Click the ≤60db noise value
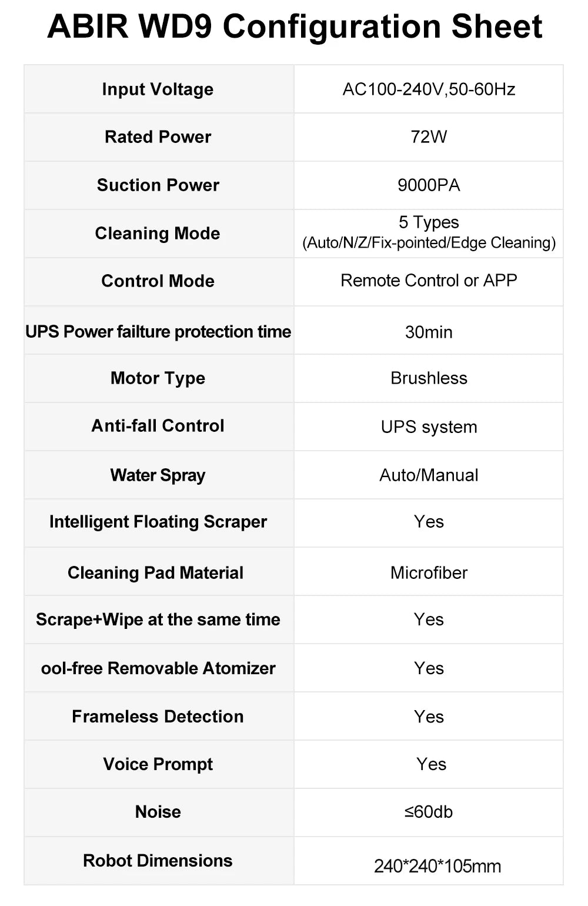This screenshot has width=588, height=906. click(x=429, y=812)
